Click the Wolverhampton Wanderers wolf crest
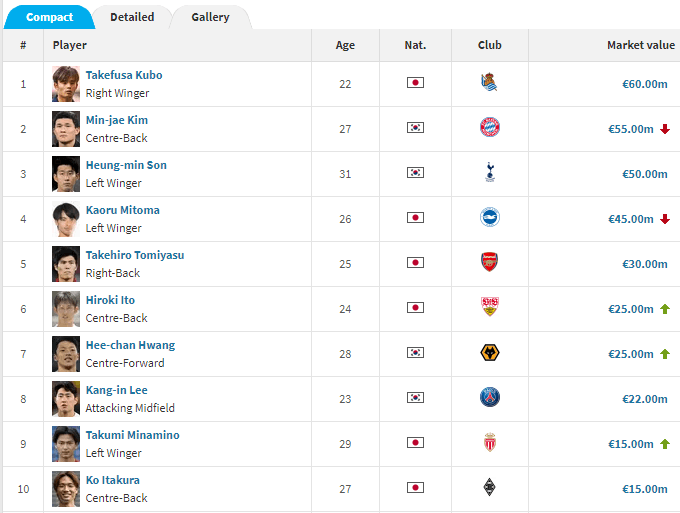Screen dimensions: 680x513 489,353
